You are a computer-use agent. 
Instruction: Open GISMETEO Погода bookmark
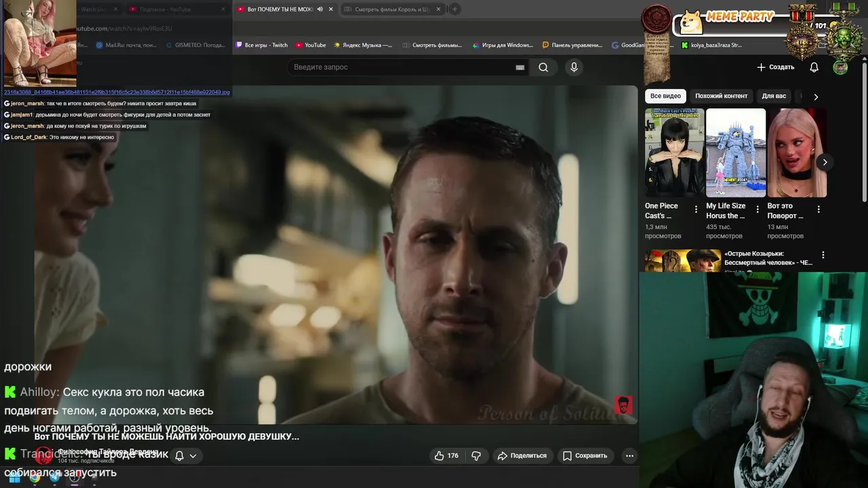point(195,45)
